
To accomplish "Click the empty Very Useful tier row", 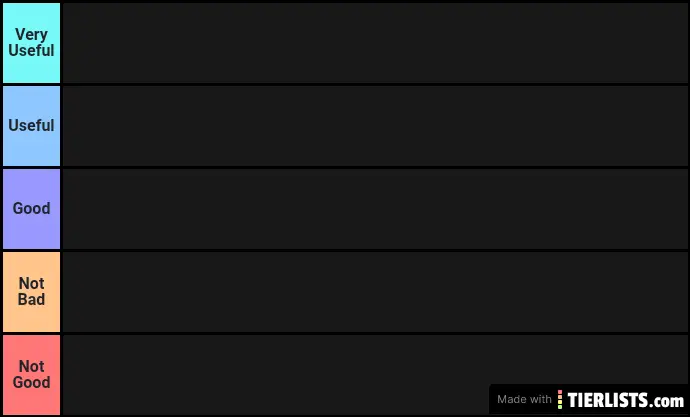I will point(375,43).
